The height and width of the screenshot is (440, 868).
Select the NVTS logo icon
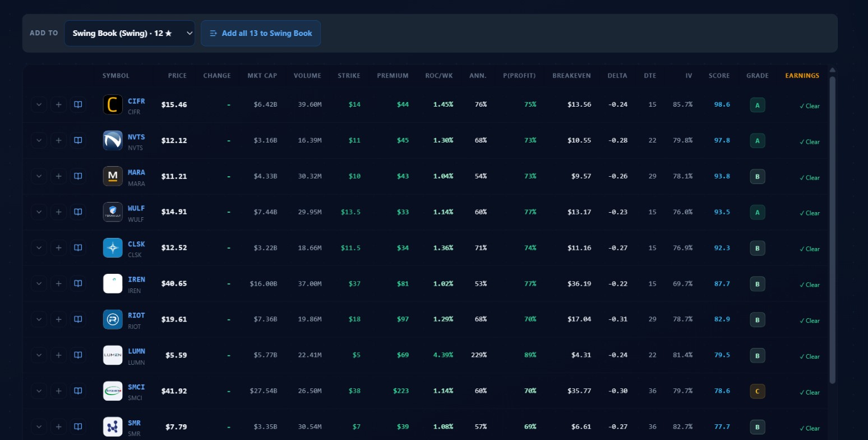[113, 140]
